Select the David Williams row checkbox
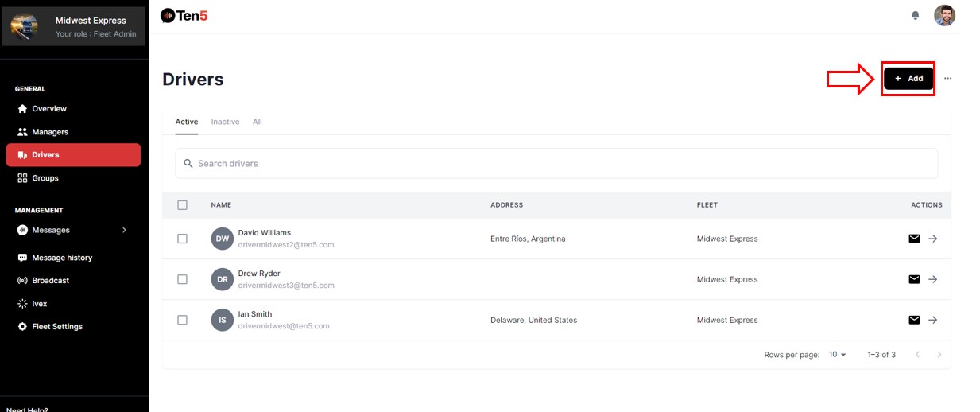980x412 pixels. click(x=182, y=239)
